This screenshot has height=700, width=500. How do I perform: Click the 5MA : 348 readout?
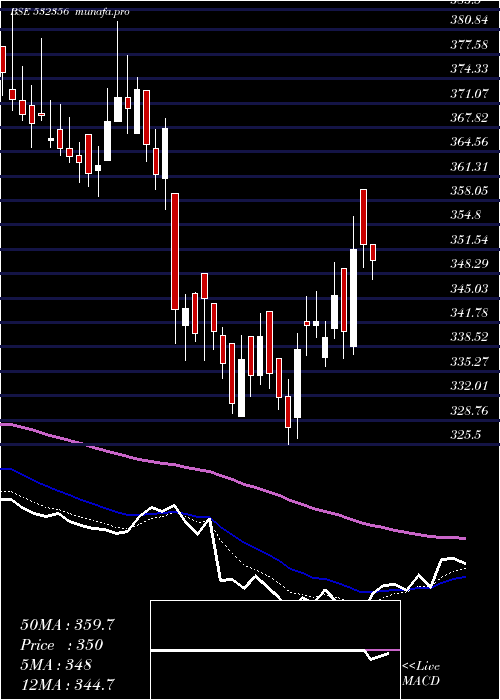(x=56, y=665)
